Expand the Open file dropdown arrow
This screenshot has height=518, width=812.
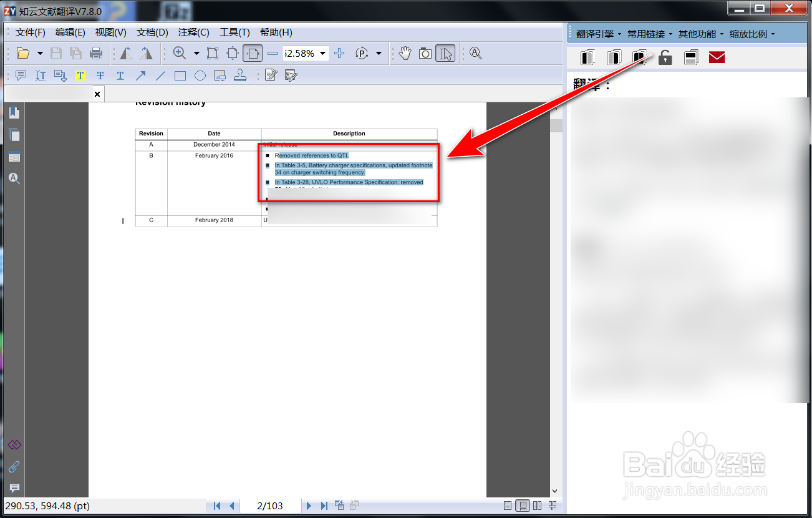(40, 54)
